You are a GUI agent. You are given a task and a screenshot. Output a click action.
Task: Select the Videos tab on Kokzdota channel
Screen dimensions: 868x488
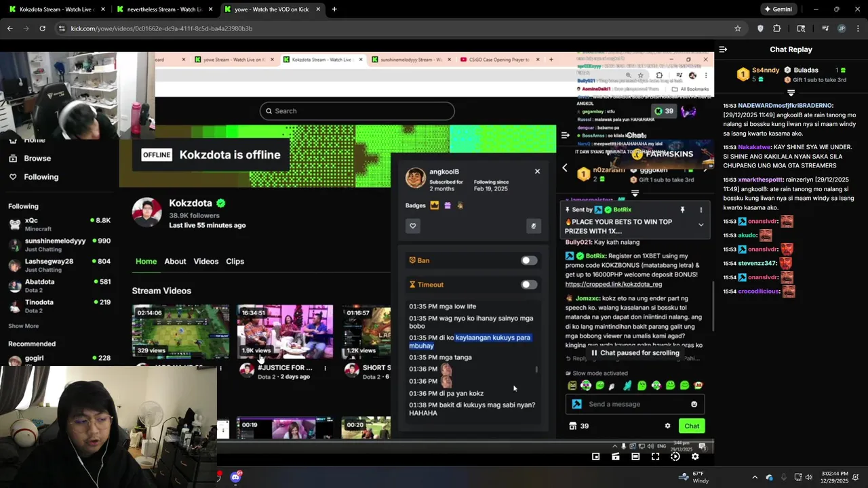pos(206,262)
